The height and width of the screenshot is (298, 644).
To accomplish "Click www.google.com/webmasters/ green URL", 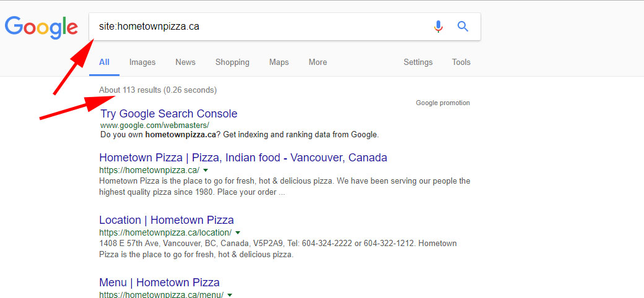I will 154,125.
